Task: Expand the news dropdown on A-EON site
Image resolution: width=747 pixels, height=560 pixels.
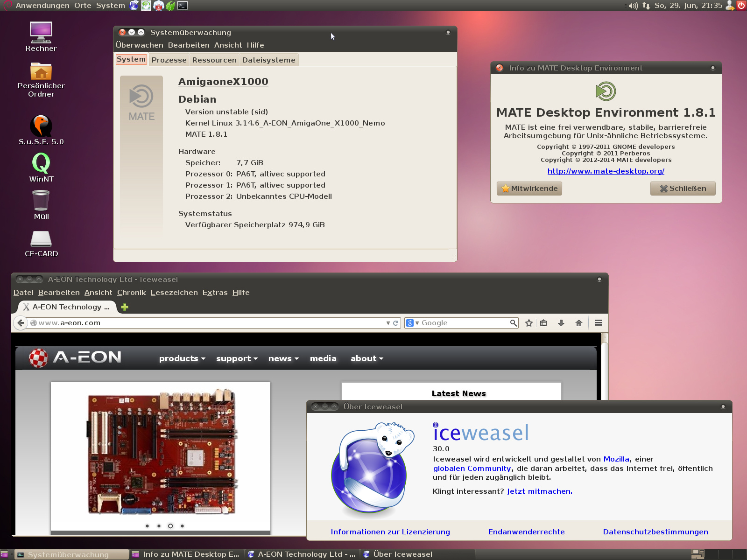Action: point(283,358)
